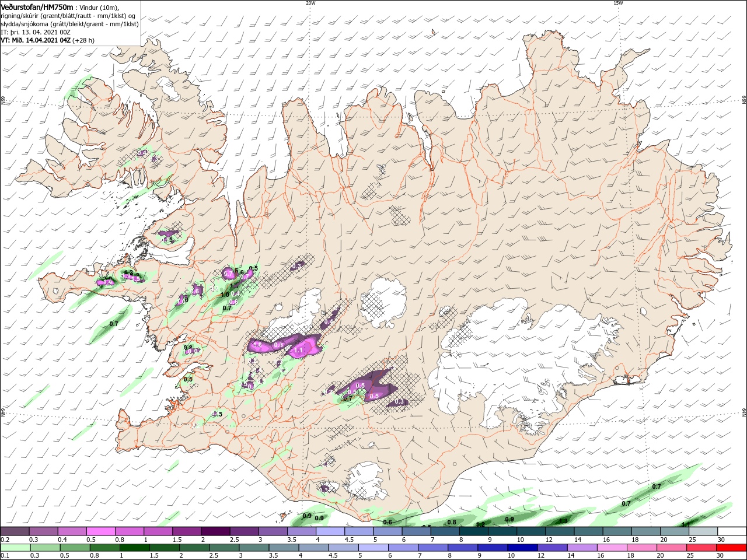The height and width of the screenshot is (560, 747).
Task: Pick the deep blue 10 swatch in lower legend
Action: click(522, 548)
